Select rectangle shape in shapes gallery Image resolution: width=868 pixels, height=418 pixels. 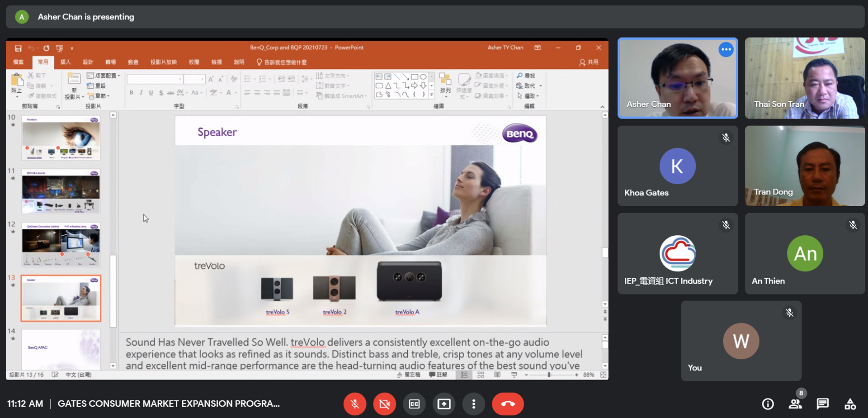pos(415,76)
